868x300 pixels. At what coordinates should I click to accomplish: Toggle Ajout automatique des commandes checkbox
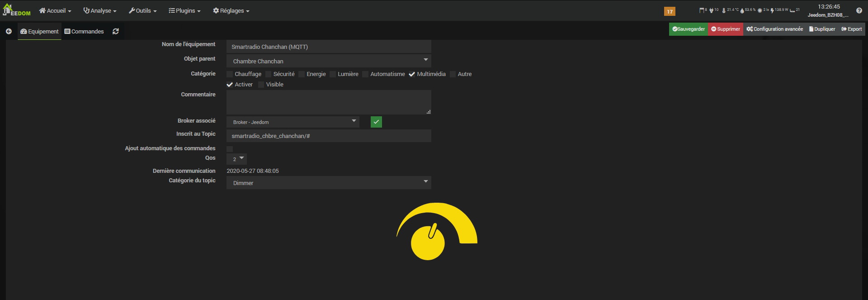(230, 149)
